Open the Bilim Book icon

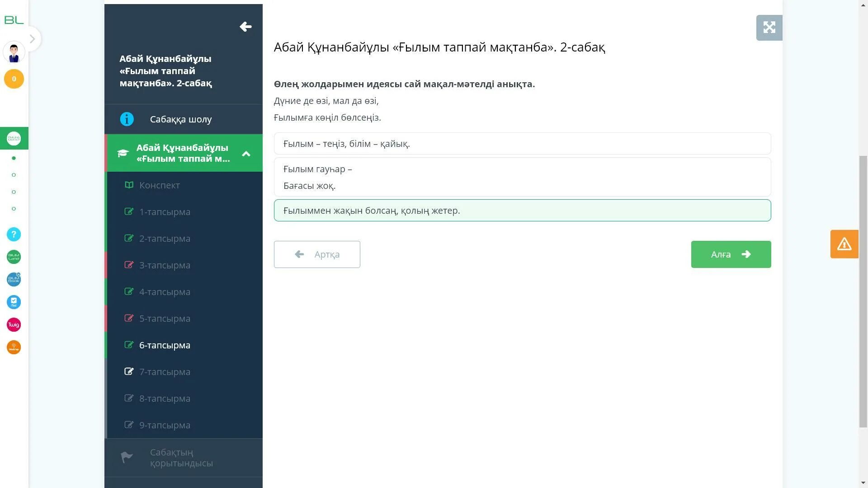pos(14,279)
